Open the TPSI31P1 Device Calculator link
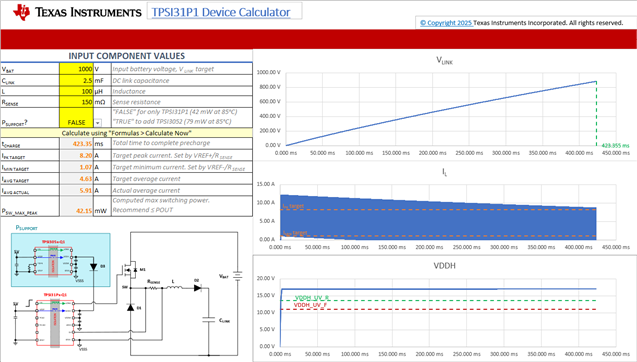Image resolution: width=637 pixels, height=362 pixels. click(x=221, y=12)
